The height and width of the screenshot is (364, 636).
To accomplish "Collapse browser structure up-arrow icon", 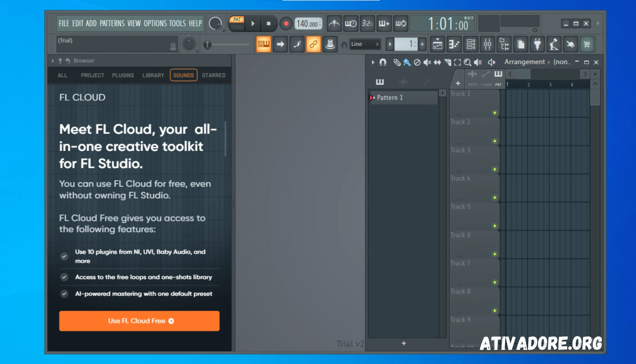I will [60, 61].
